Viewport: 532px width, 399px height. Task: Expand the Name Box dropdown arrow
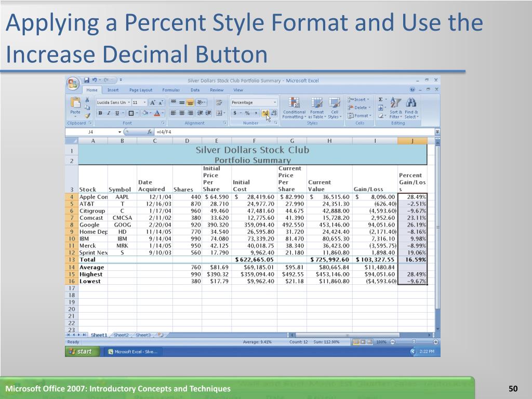(120, 132)
